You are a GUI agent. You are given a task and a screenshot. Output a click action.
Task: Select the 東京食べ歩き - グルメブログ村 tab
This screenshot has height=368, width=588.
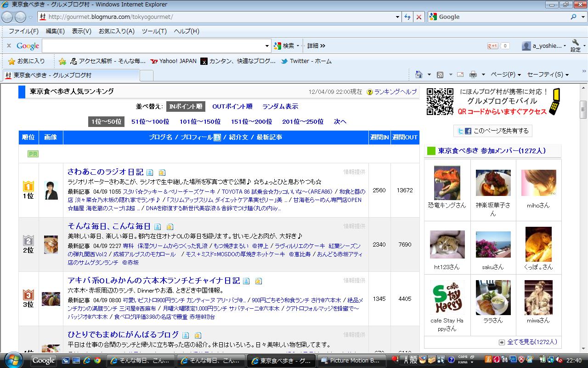(x=71, y=75)
